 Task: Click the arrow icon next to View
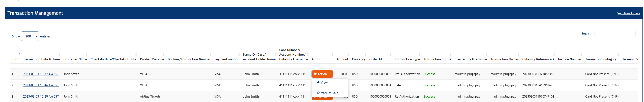click(318, 82)
